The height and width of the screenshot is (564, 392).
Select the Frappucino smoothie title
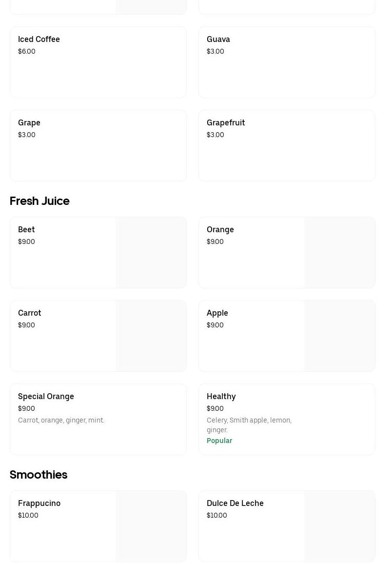pos(39,504)
